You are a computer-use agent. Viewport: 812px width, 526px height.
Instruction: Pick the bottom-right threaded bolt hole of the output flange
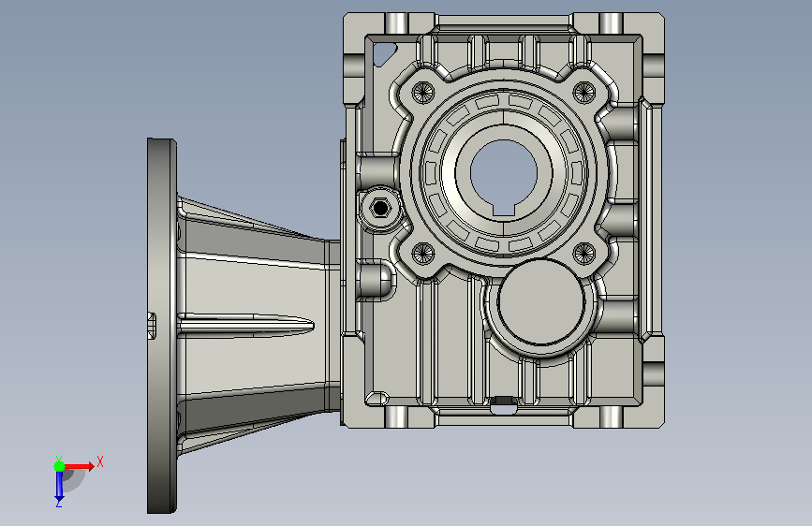(x=583, y=253)
